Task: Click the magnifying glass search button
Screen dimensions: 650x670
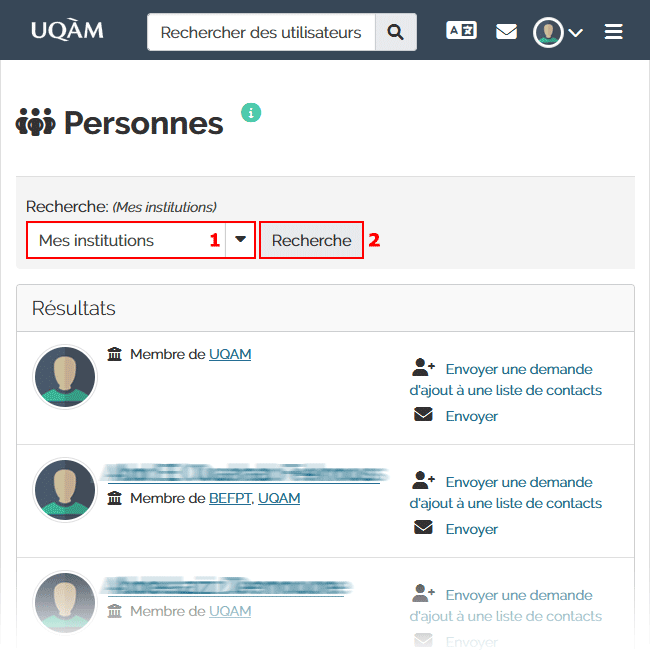Action: pyautogui.click(x=396, y=32)
